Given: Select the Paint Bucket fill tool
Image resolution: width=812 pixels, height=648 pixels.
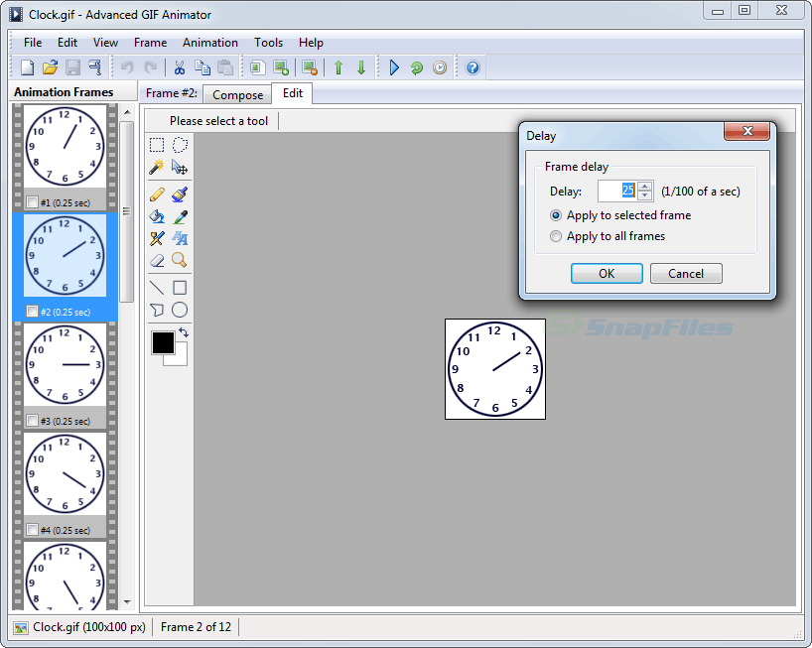Looking at the screenshot, I should pyautogui.click(x=157, y=216).
